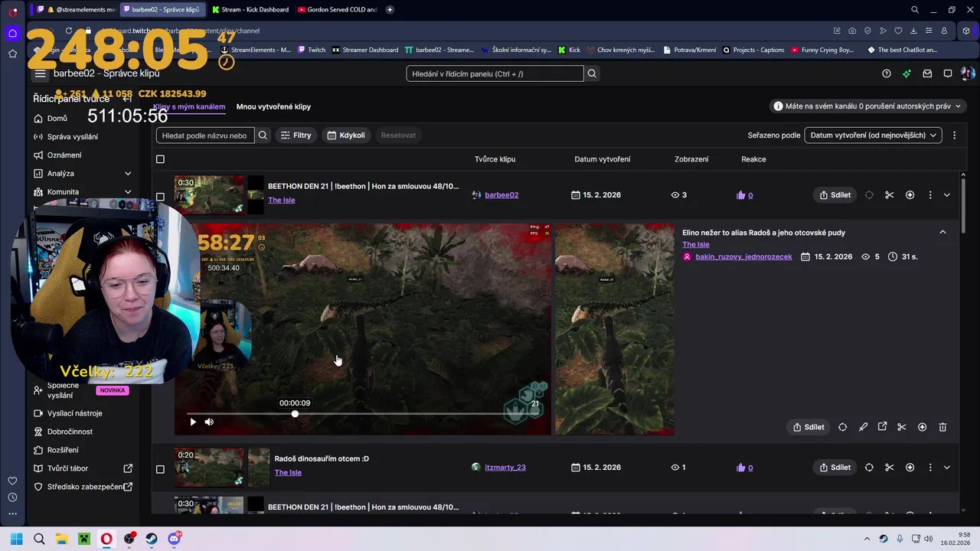Open Steam from the Windows taskbar

point(152,539)
